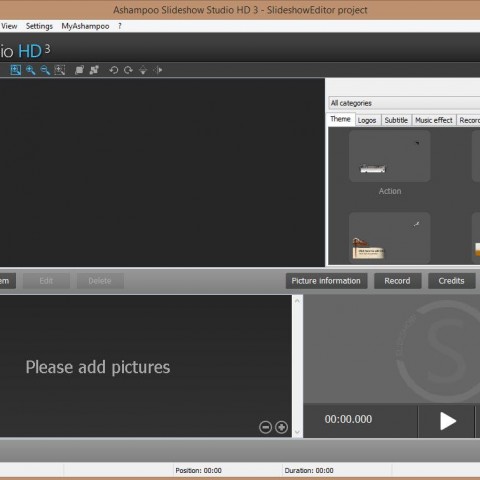Switch to the Theme tab
480x480 pixels.
click(x=340, y=119)
